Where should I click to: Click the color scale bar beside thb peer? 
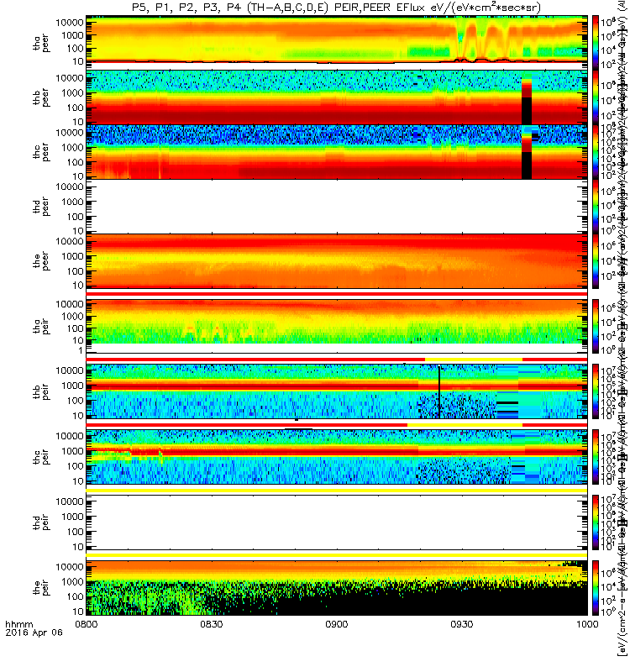(x=596, y=97)
